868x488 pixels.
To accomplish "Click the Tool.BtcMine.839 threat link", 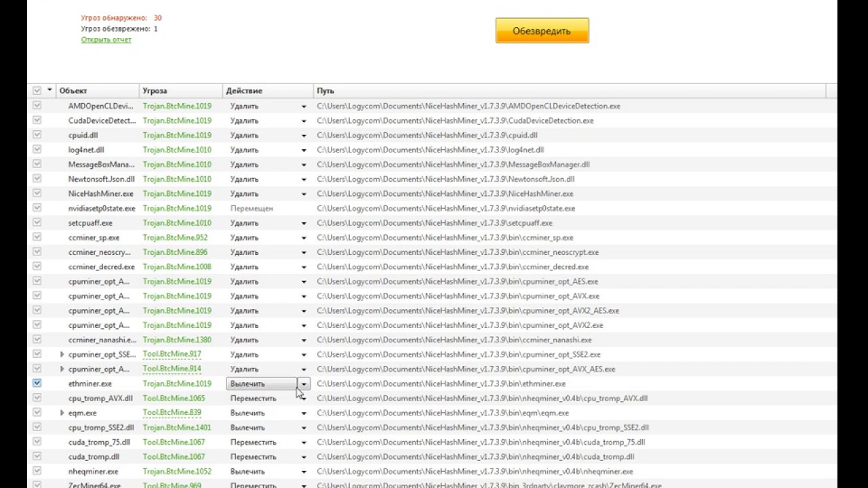I will click(172, 413).
